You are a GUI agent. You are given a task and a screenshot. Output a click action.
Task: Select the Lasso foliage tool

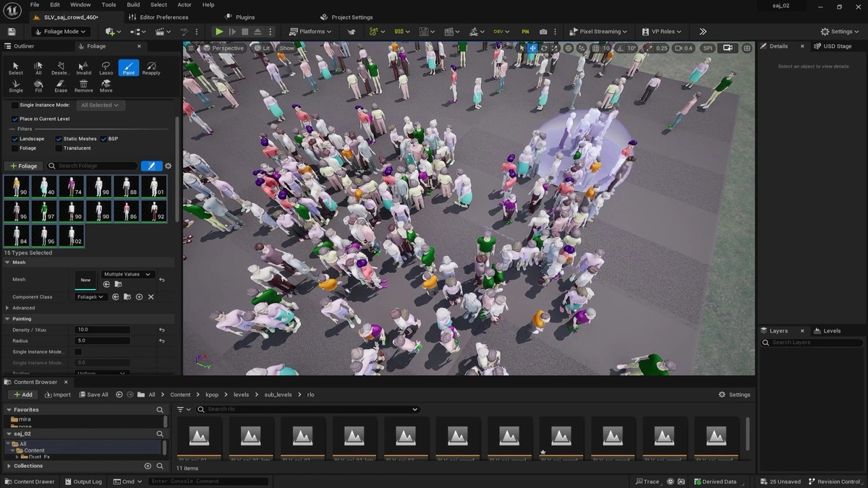pyautogui.click(x=106, y=67)
